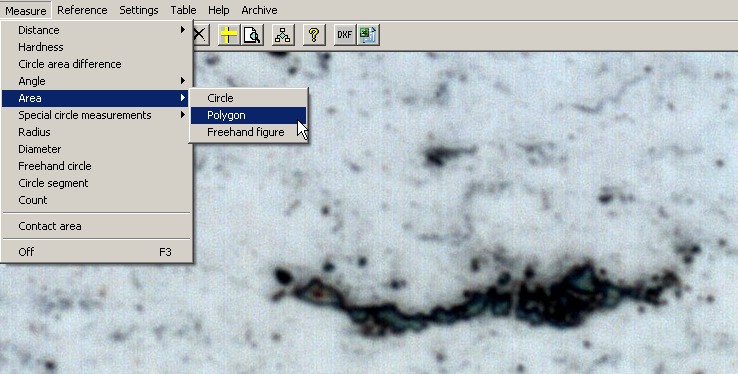Click the flowchart diagram toolbar icon

pyautogui.click(x=282, y=35)
